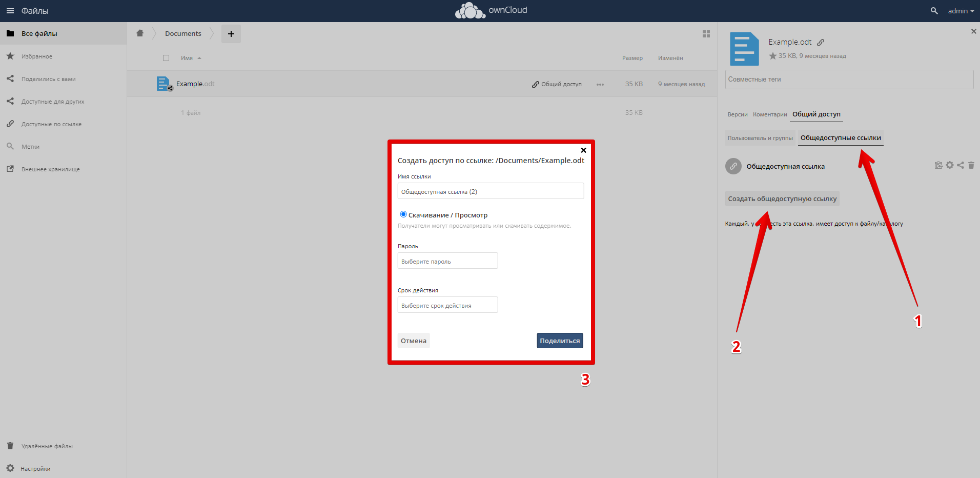Viewport: 980px width, 478px height.
Task: Click the Срок действия date field
Action: [x=447, y=305]
